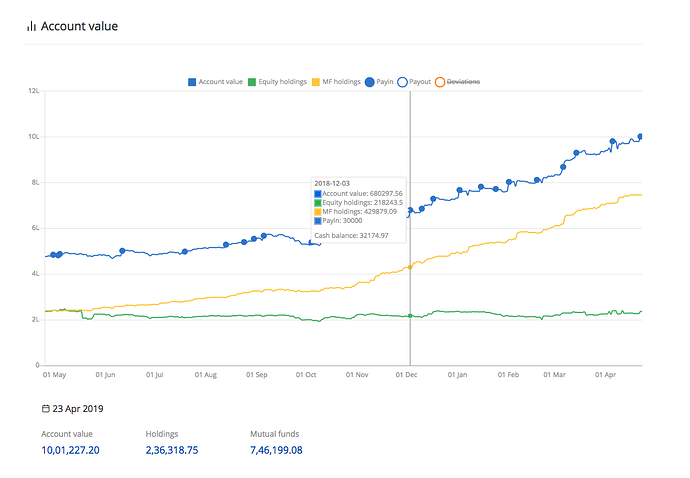
Task: Click the yellow MF point on the crosshair
Action: click(x=410, y=267)
